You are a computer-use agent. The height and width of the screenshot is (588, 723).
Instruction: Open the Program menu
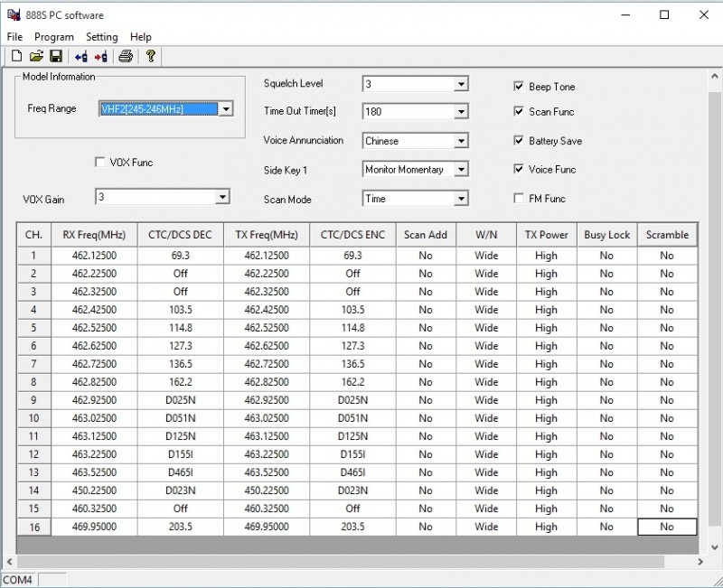(54, 37)
